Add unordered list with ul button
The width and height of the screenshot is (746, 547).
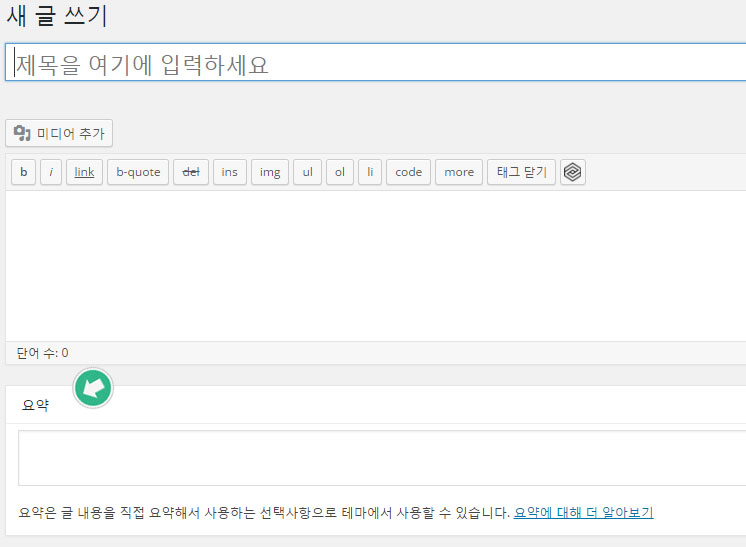click(307, 172)
